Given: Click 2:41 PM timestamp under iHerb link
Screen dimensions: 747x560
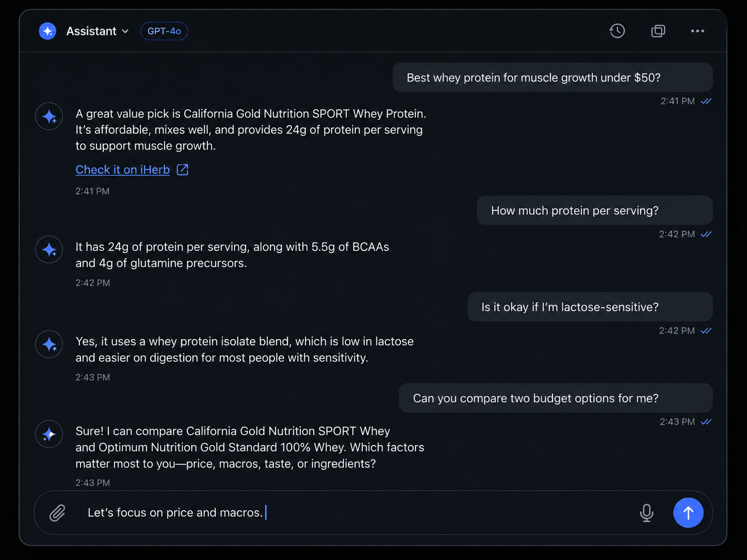Looking at the screenshot, I should click(92, 191).
